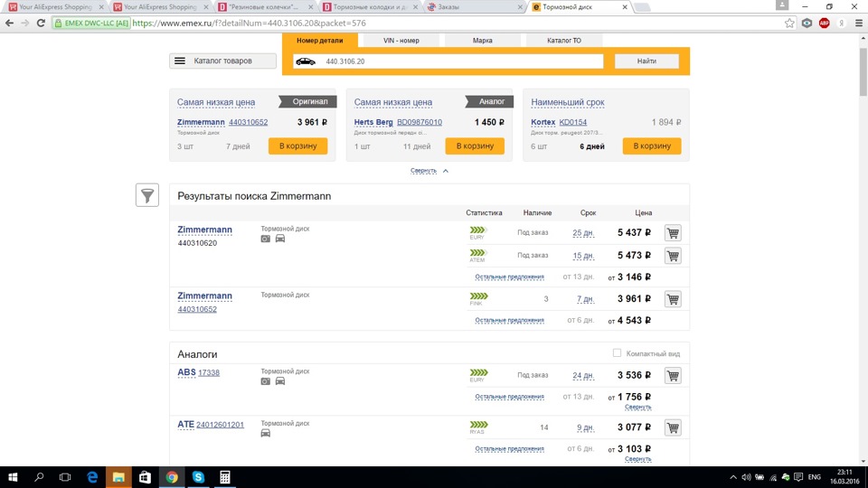Screen dimensions: 868x488
Task: Go back in browser history
Action: [9, 23]
